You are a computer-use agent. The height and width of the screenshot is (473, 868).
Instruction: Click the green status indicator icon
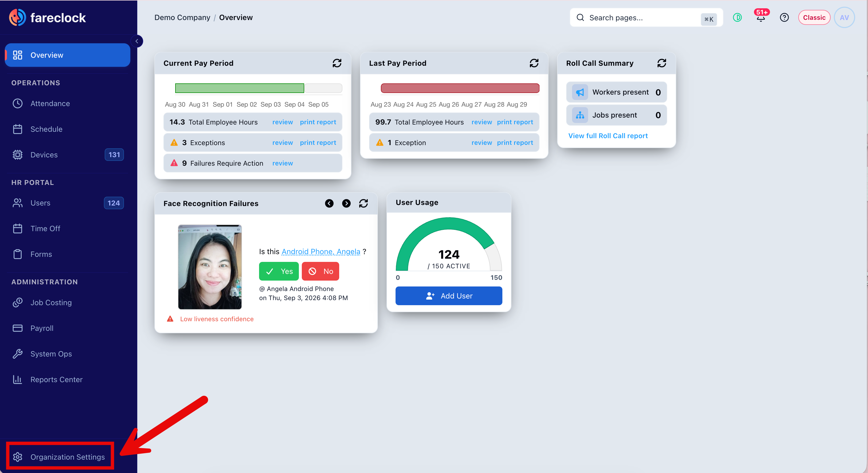737,18
